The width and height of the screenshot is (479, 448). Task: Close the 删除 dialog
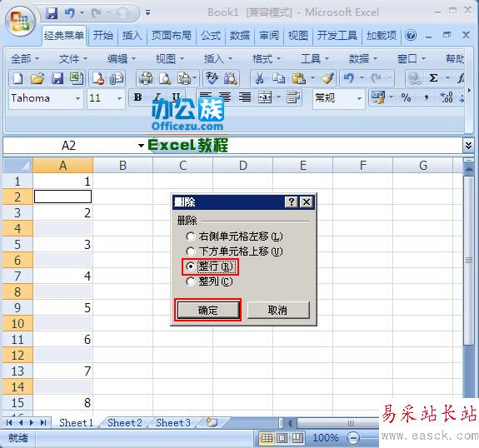coord(307,202)
